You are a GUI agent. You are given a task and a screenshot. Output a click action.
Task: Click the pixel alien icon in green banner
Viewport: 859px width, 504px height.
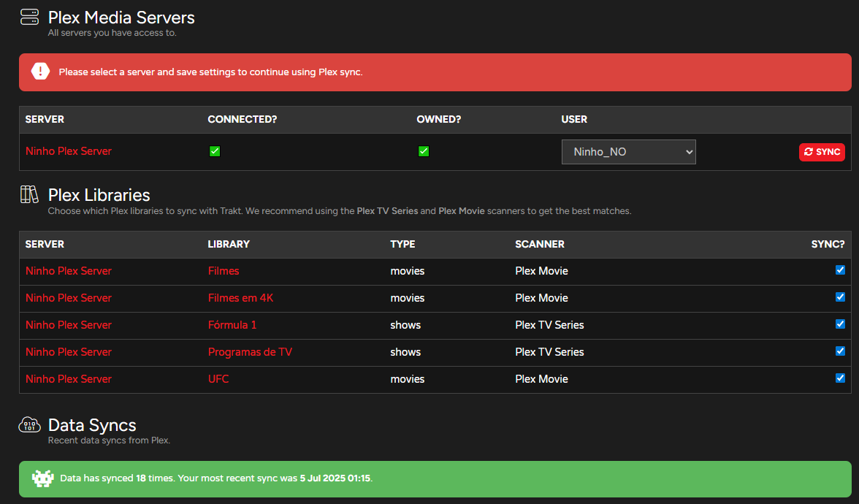(x=42, y=478)
